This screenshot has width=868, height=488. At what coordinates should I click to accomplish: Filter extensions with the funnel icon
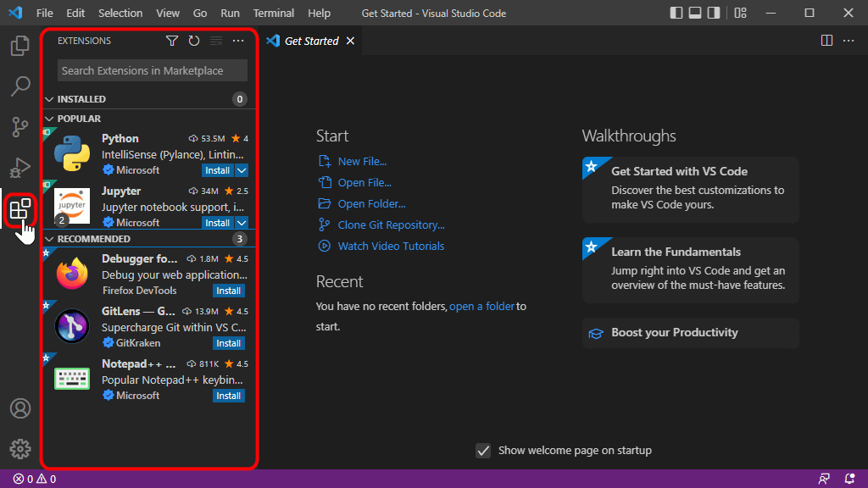171,41
